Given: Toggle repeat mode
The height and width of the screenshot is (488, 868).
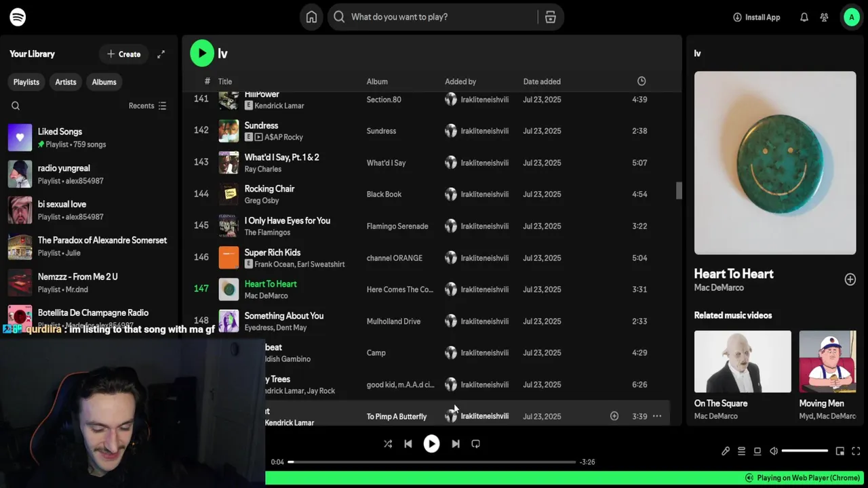Looking at the screenshot, I should coord(475,444).
